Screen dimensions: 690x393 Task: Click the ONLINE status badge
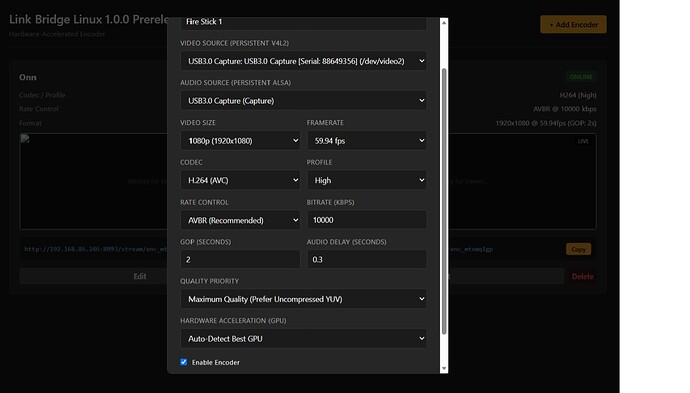(581, 77)
